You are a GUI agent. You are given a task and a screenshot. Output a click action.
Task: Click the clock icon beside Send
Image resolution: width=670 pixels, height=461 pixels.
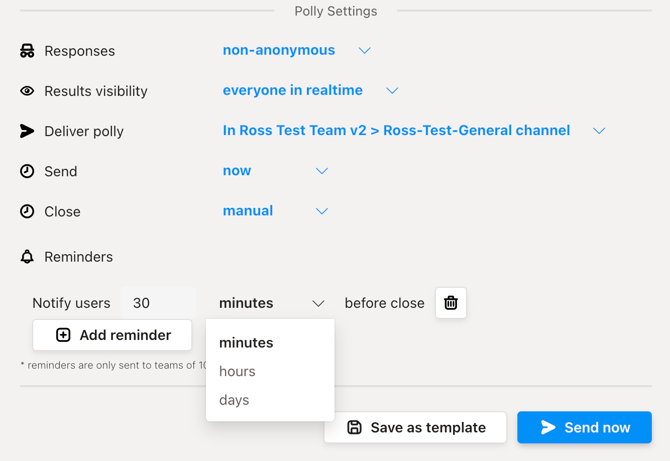(27, 171)
